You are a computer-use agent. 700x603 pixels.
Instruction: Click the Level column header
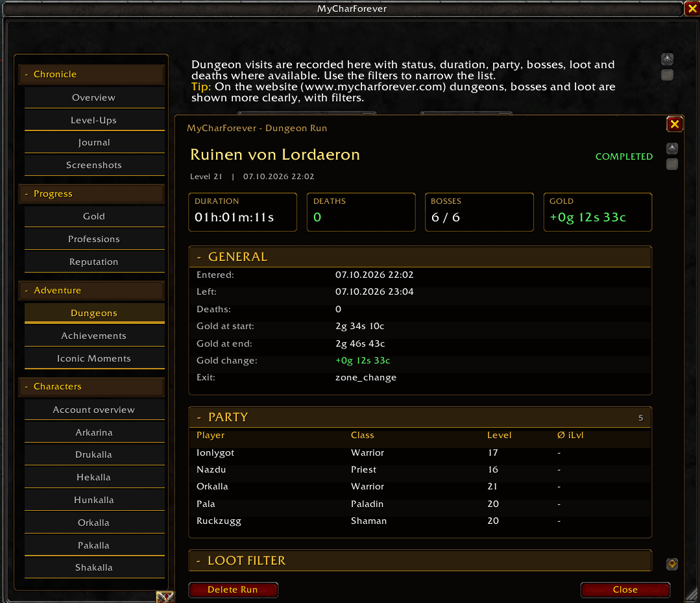499,436
